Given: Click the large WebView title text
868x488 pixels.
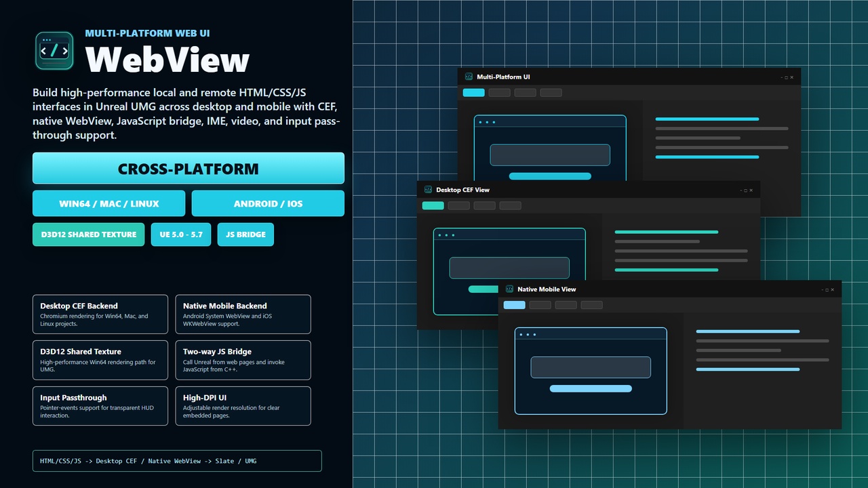Looking at the screenshot, I should pos(167,60).
